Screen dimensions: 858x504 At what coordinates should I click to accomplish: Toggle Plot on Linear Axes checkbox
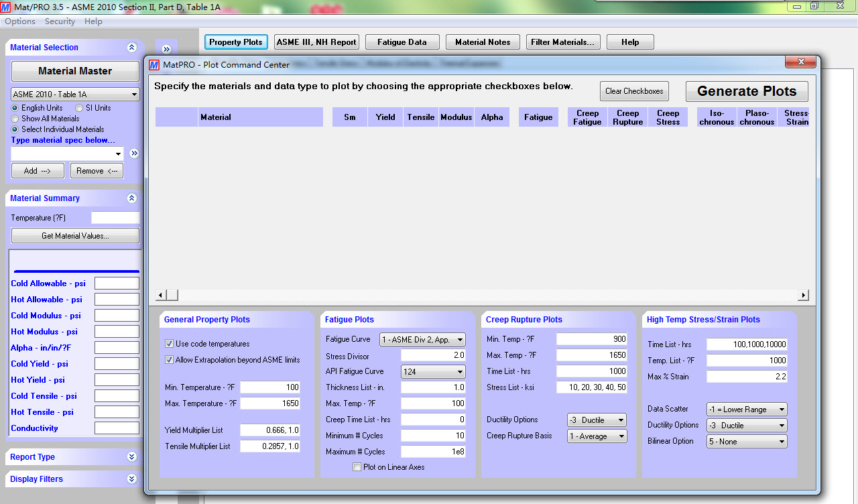[x=357, y=467]
